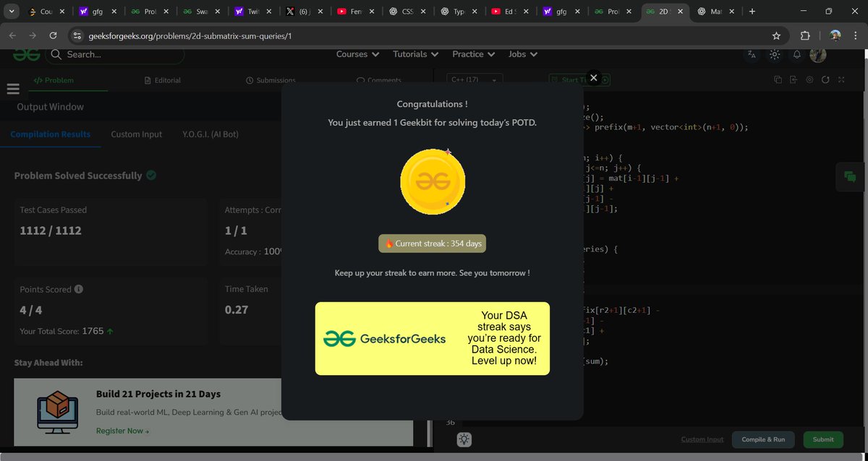Screen dimensions: 868x461
Task: Click the Register Now link
Action: (122, 431)
